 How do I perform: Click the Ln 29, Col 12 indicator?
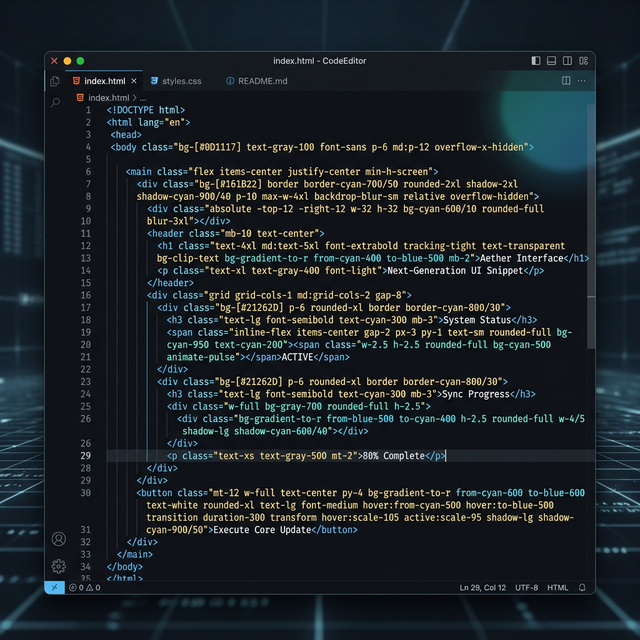(x=482, y=587)
